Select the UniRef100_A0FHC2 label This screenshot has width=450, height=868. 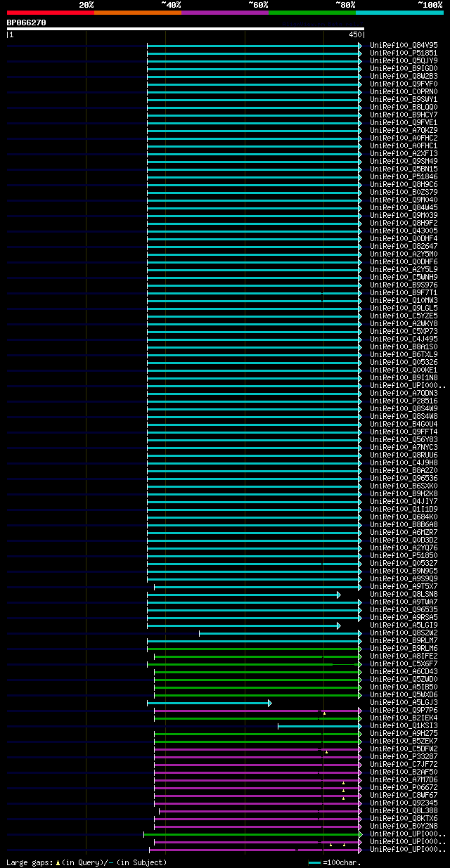[x=404, y=138]
